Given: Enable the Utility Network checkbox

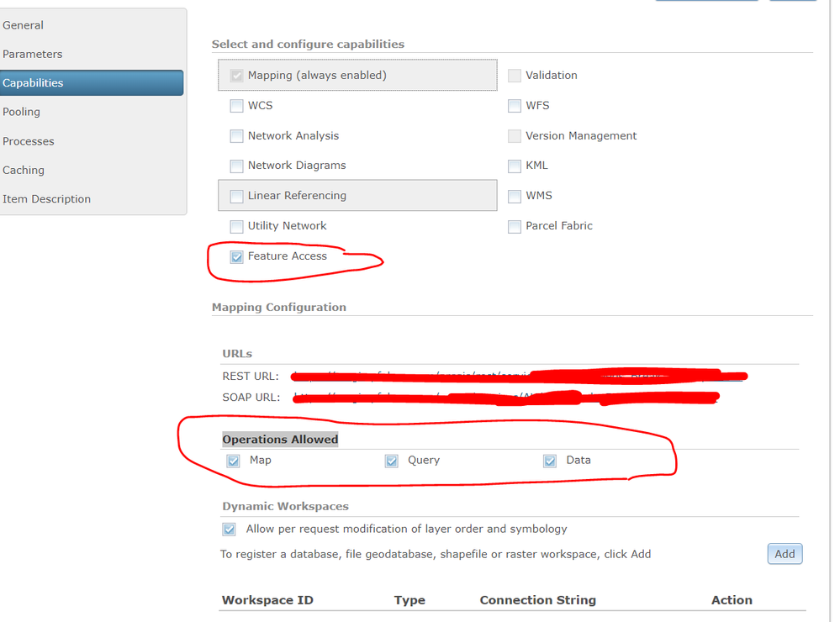Looking at the screenshot, I should [x=236, y=227].
